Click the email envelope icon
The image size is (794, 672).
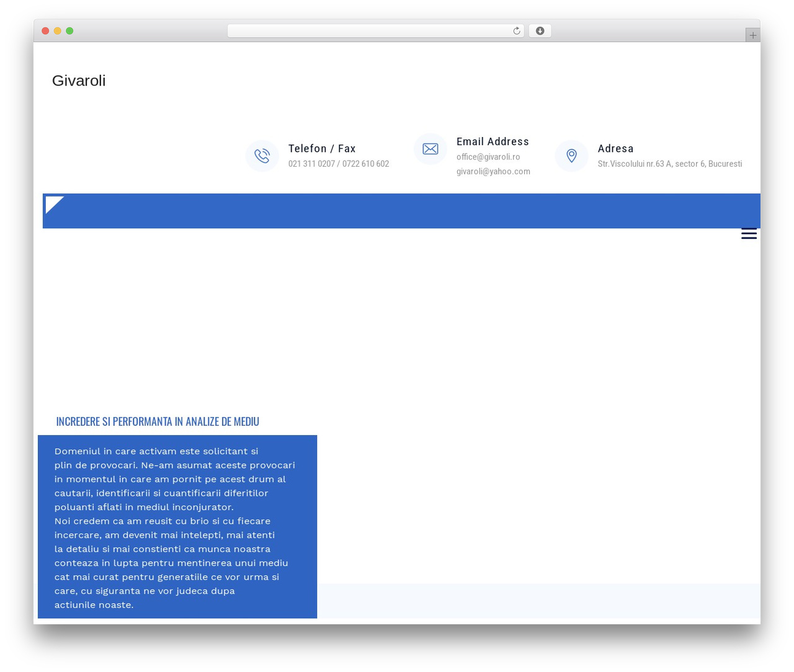pyautogui.click(x=430, y=149)
